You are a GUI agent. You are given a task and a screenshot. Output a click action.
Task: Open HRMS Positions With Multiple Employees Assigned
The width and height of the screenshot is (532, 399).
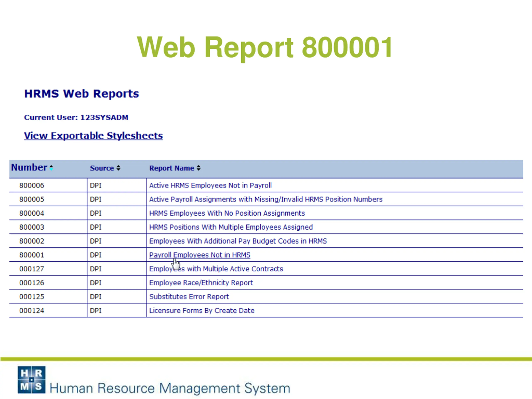click(231, 227)
